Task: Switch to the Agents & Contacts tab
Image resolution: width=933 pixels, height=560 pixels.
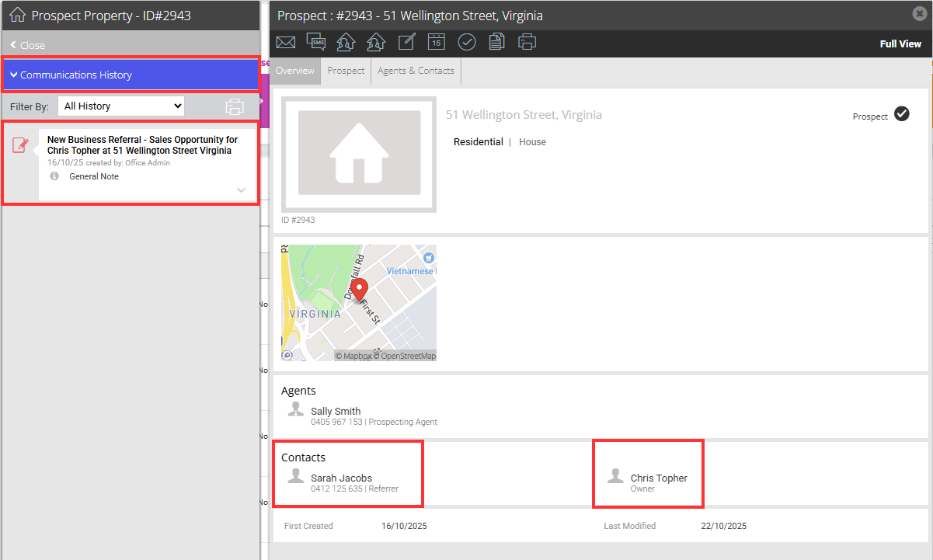Action: click(x=416, y=71)
